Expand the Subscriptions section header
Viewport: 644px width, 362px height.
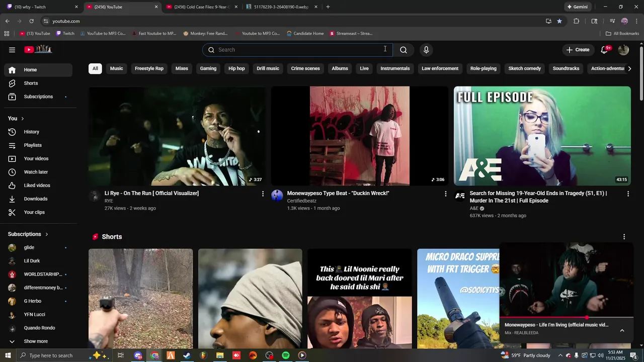(x=28, y=234)
